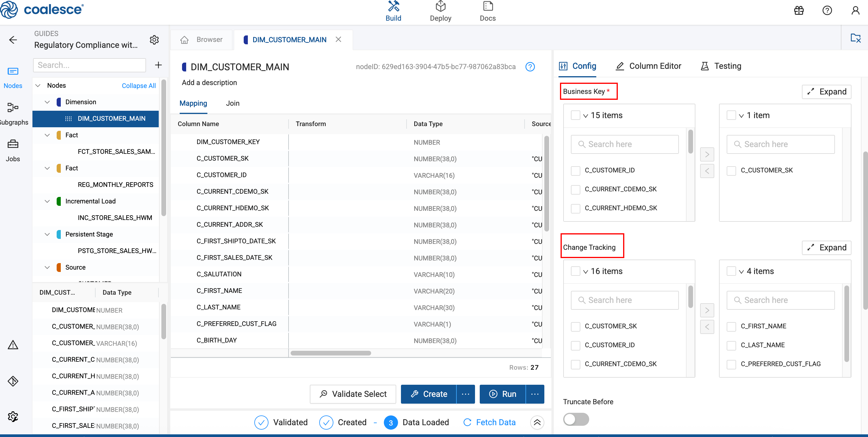
Task: Select REG_MONTHLY_REPORTS node in tree
Action: point(115,185)
